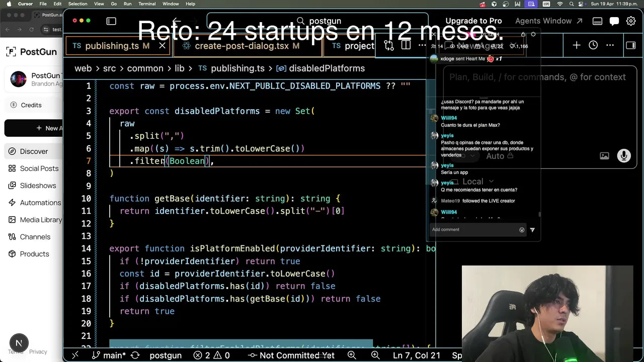
Task: Click the round N avatar badge
Action: pyautogui.click(x=19, y=343)
